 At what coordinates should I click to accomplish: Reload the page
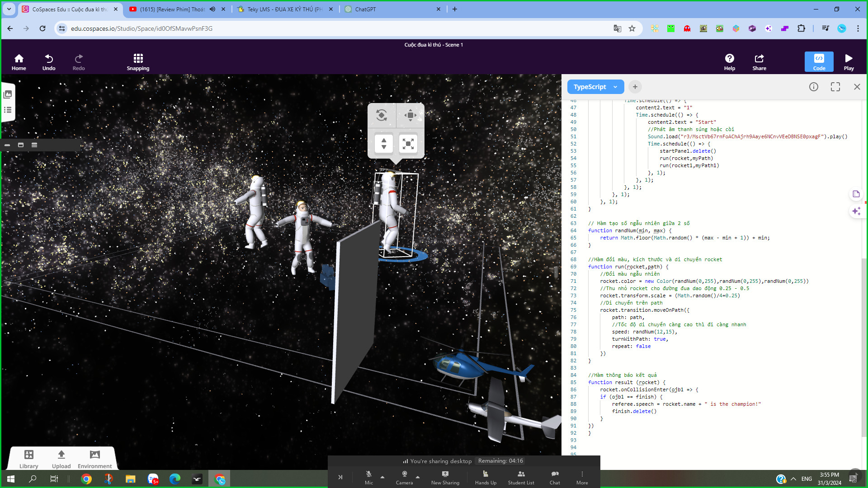tap(42, 28)
